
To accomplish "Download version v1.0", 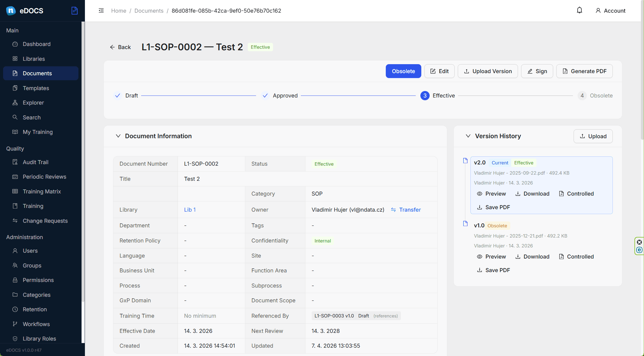I will click(532, 257).
